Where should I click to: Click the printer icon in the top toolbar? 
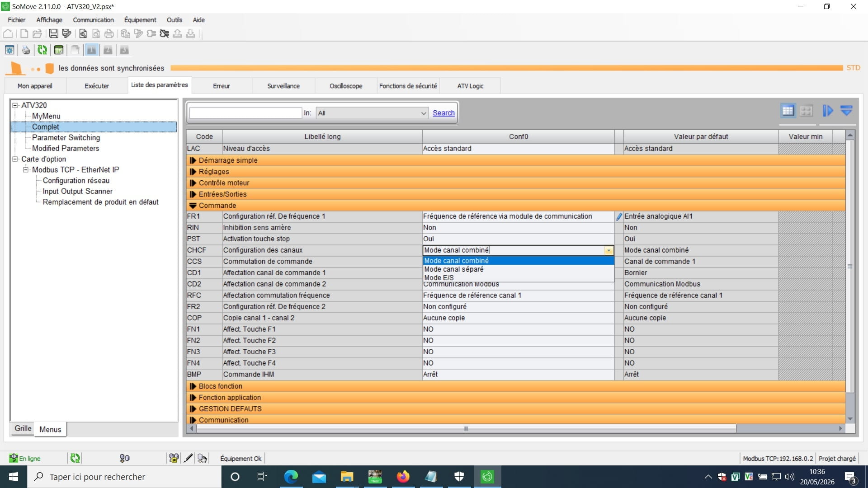[x=109, y=33]
